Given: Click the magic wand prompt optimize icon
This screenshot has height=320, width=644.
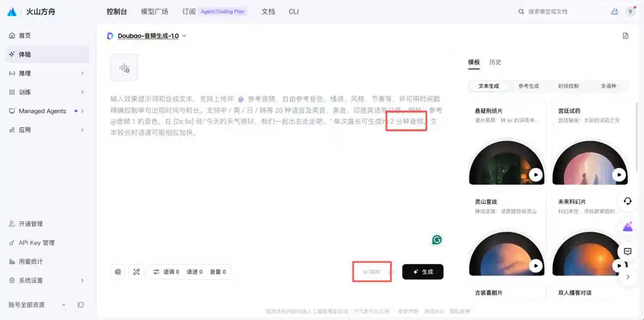Looking at the screenshot, I should (137, 272).
